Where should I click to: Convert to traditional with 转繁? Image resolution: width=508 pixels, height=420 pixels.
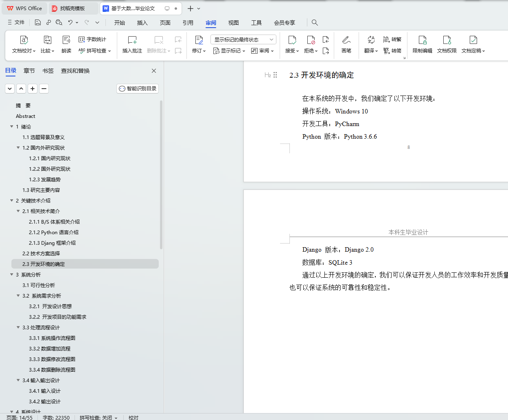click(392, 39)
